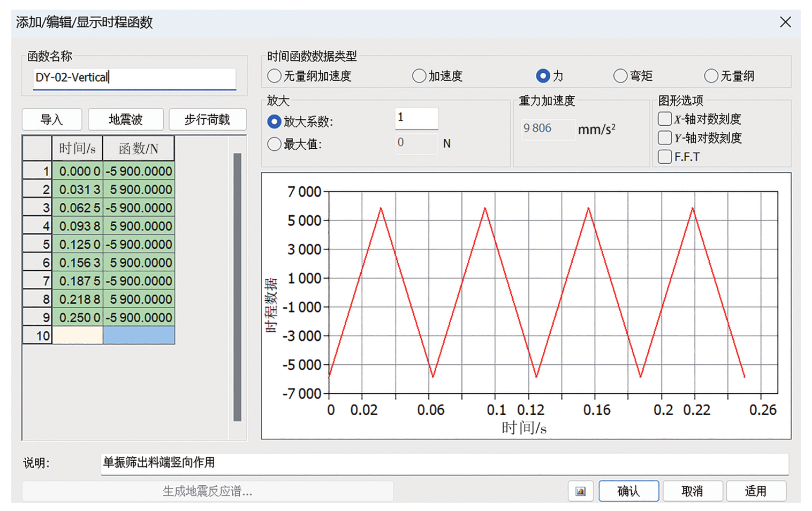Select the 加速度 radio button
Viewport: 812px width, 511px height.
coord(419,76)
